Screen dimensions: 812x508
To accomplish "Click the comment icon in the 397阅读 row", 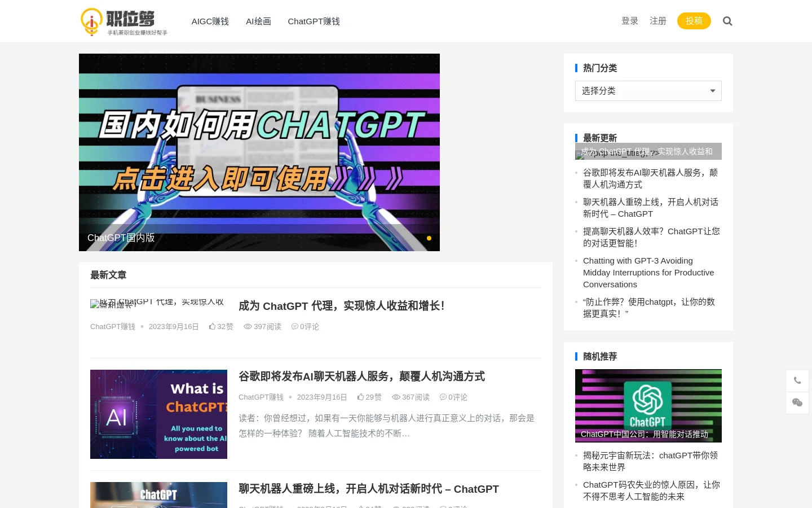I will 294,327.
